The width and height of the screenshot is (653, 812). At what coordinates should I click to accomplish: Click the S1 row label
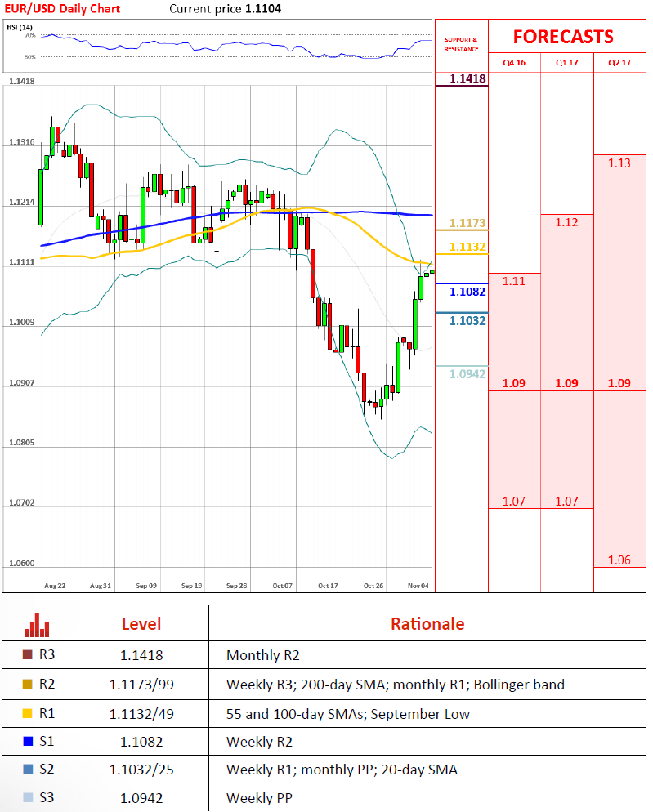[x=47, y=742]
